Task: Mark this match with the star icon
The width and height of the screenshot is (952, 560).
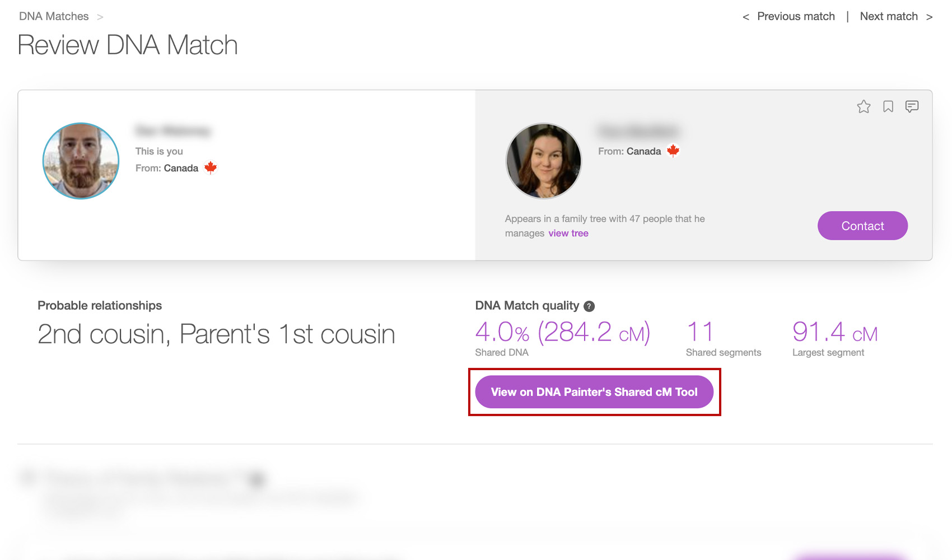Action: point(864,106)
